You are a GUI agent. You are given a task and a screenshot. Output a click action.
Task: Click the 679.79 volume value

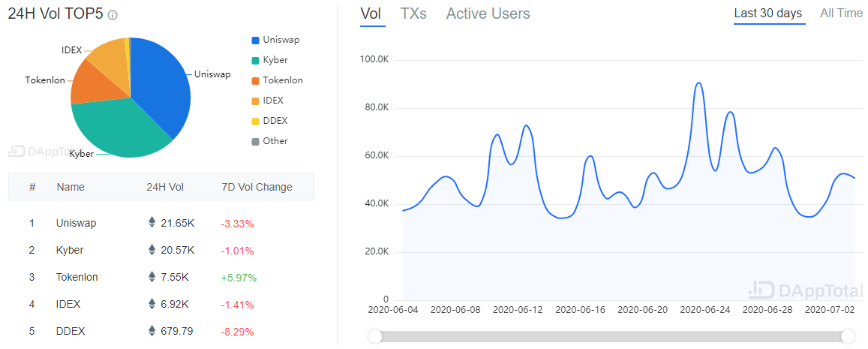pyautogui.click(x=176, y=332)
